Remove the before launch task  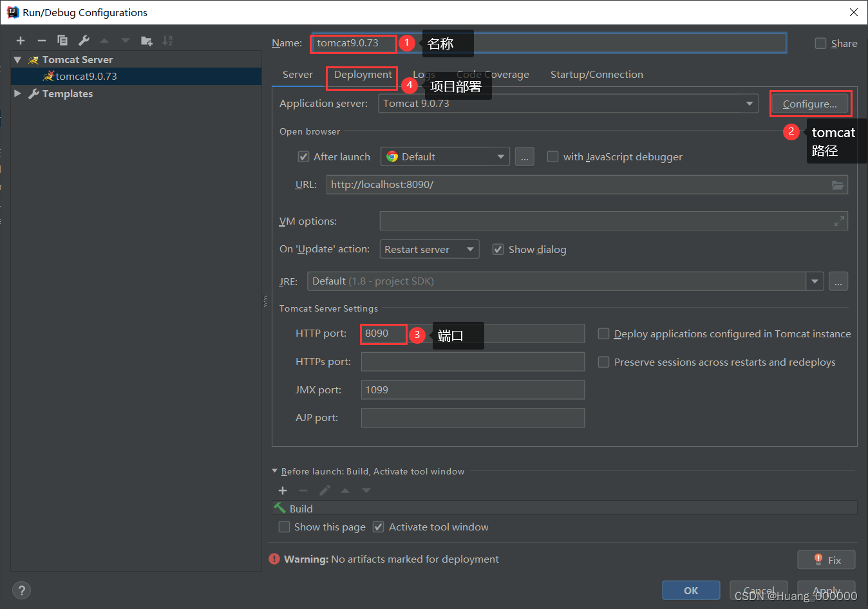click(x=303, y=491)
